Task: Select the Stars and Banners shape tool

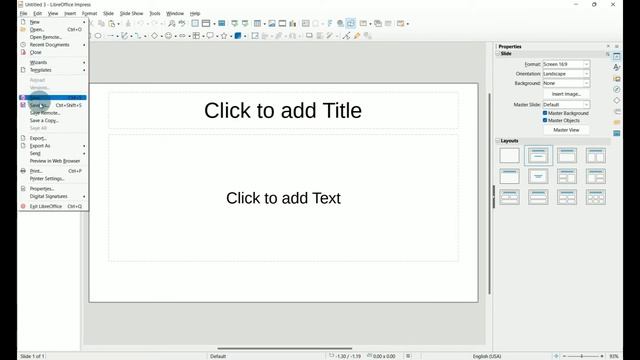Action: (224, 36)
